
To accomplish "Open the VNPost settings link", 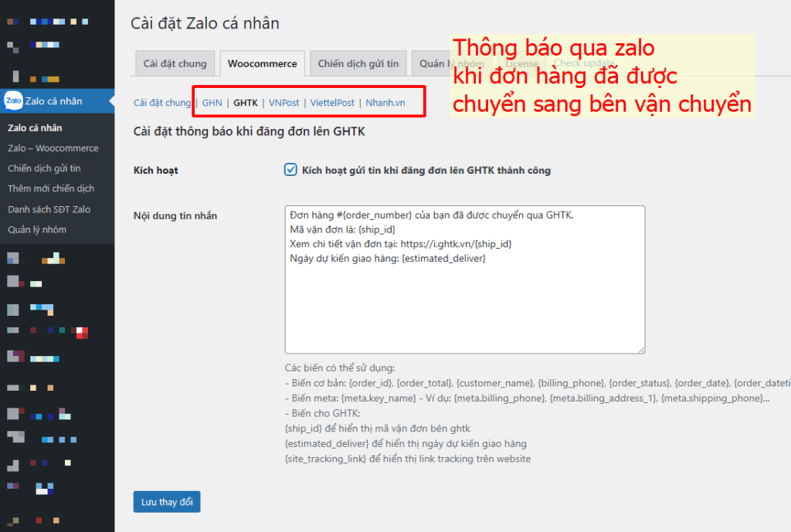I will [x=283, y=103].
